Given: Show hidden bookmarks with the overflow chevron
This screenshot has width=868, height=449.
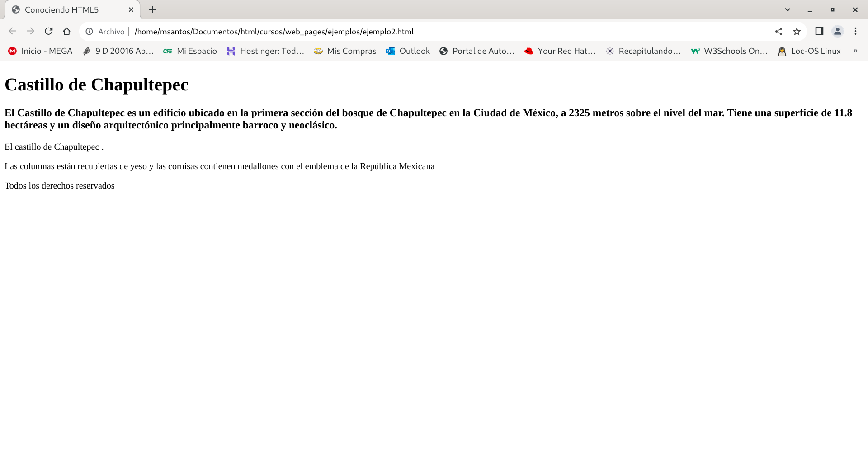Looking at the screenshot, I should click(855, 51).
